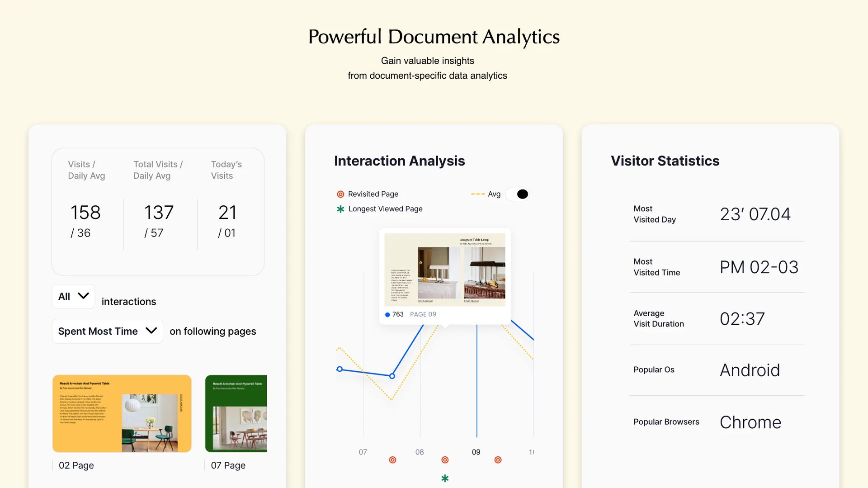Image resolution: width=868 pixels, height=488 pixels.
Task: Click the 21 today's visits value
Action: click(227, 213)
